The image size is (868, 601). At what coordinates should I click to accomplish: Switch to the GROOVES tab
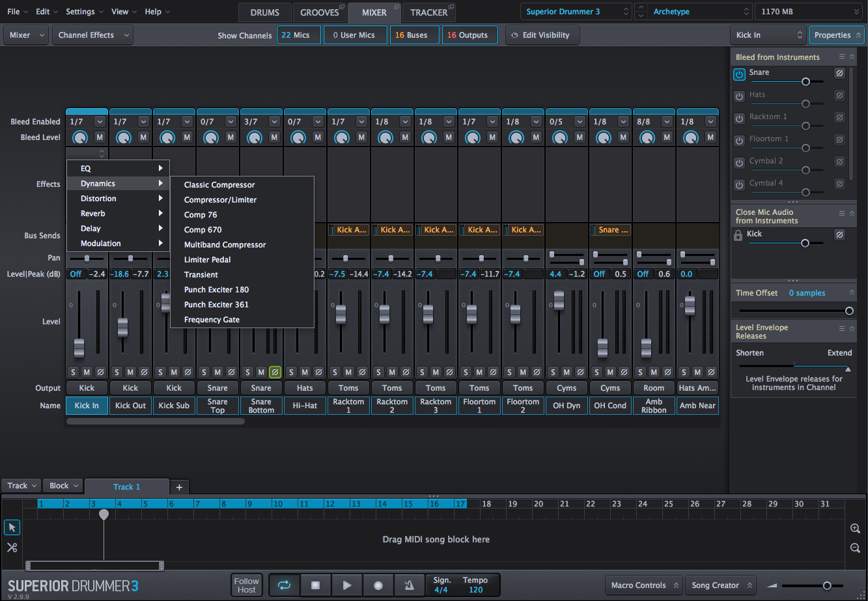pyautogui.click(x=320, y=12)
